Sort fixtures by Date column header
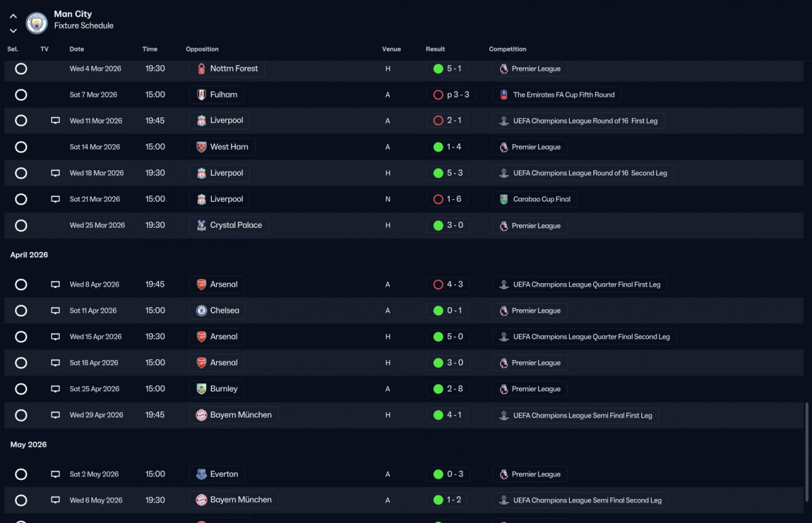 click(x=77, y=49)
